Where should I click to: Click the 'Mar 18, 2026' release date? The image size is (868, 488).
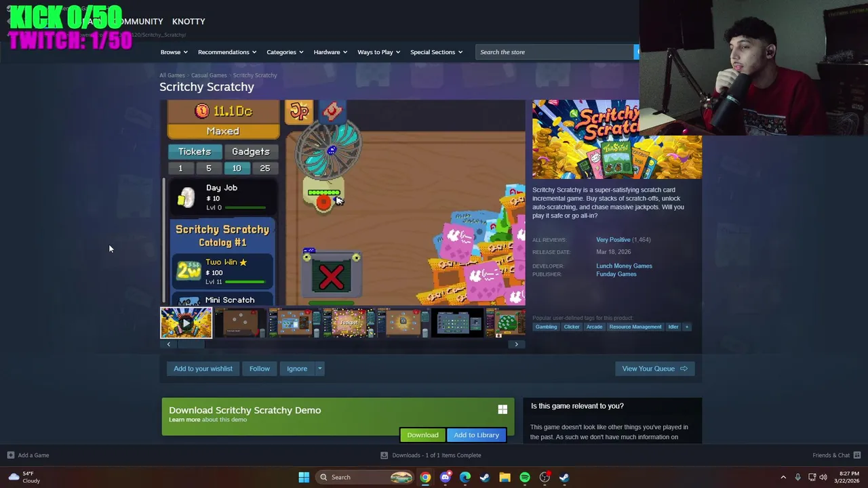613,252
